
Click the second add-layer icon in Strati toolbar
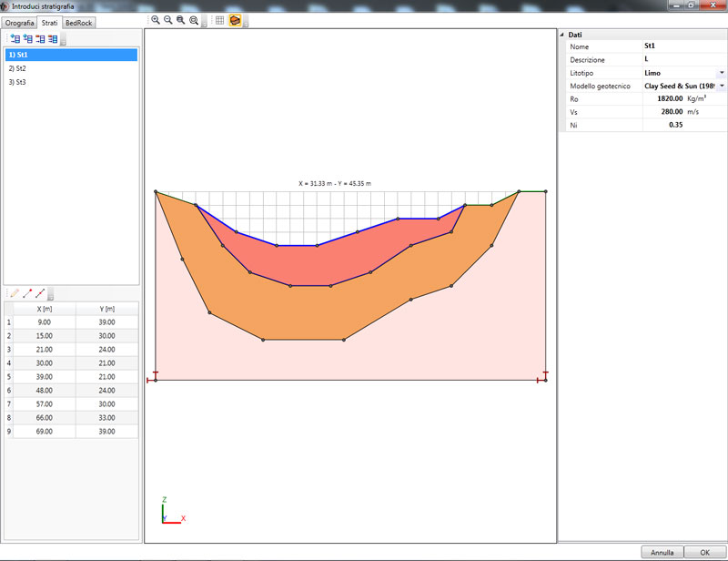tap(28, 39)
